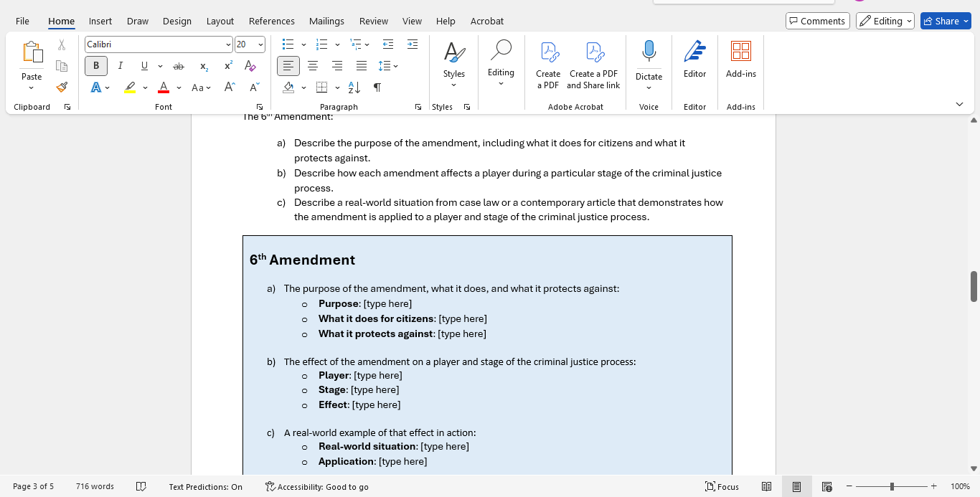Open the font size dropdown
This screenshot has height=497, width=980.
pos(260,44)
